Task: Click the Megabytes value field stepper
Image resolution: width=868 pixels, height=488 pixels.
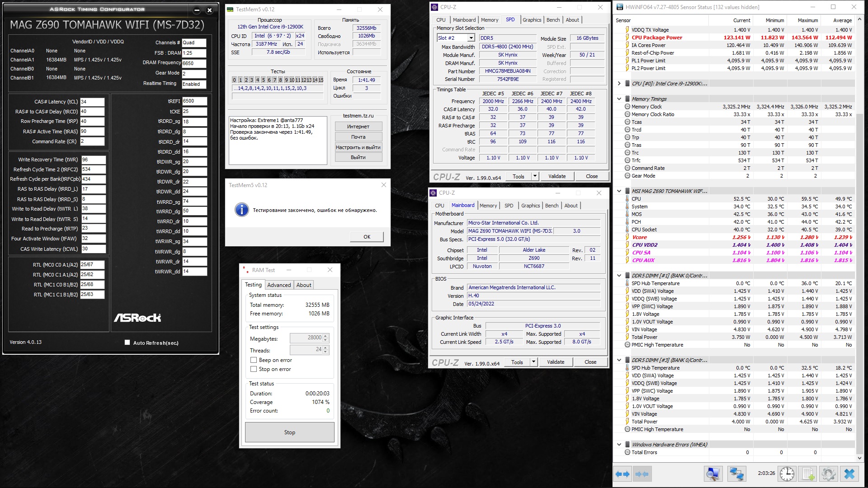Action: tap(325, 338)
